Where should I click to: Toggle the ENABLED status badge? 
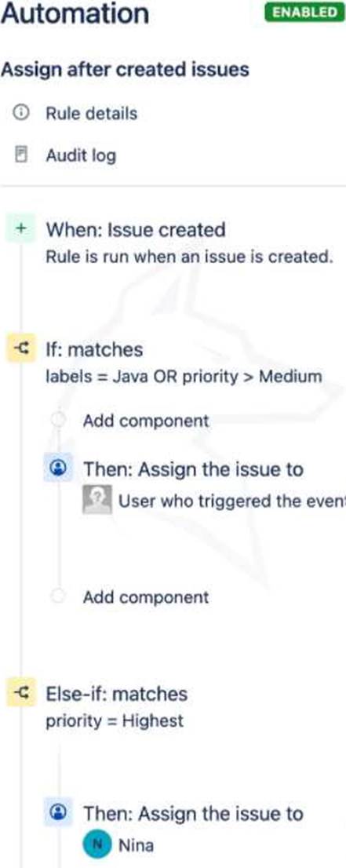coord(305,13)
